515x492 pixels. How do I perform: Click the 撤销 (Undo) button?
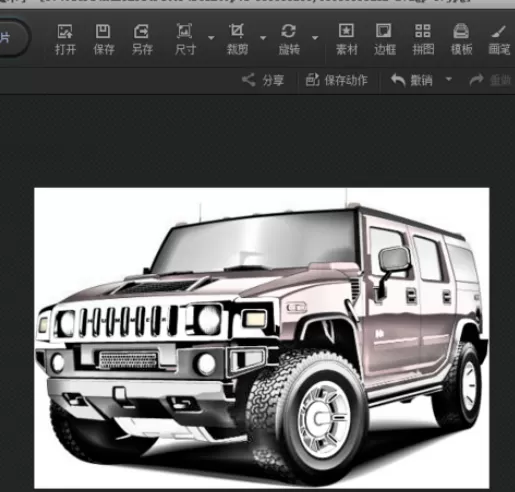[412, 80]
